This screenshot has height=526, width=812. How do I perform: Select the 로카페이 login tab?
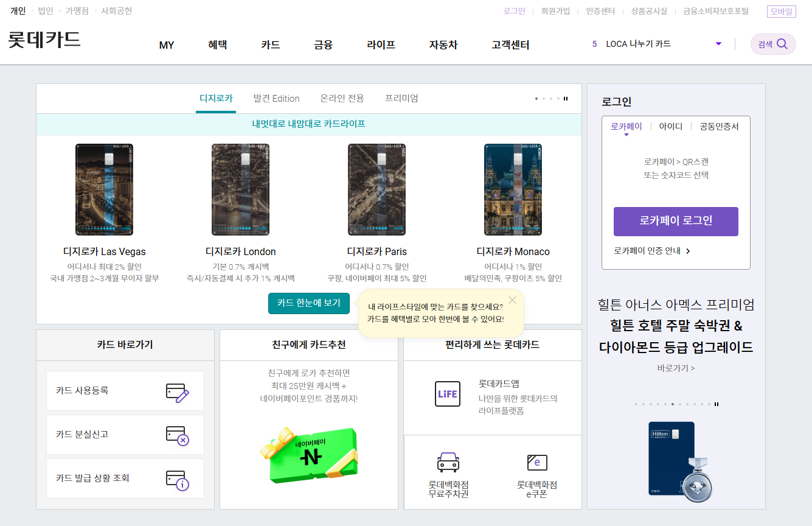coord(626,127)
